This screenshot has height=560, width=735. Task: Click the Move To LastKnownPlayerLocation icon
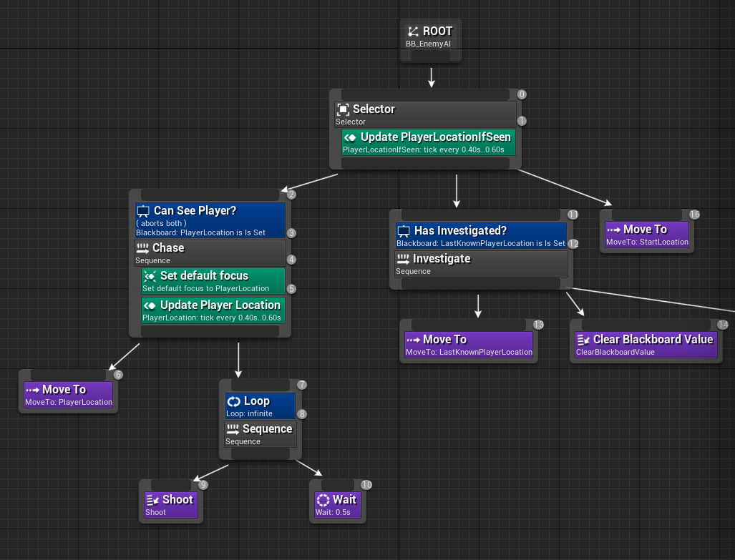413,340
